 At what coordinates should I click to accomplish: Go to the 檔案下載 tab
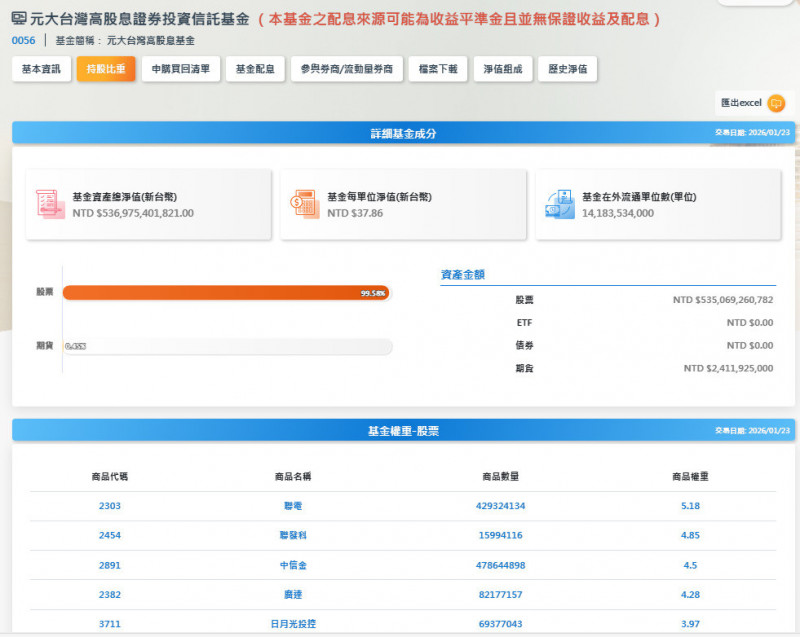[438, 69]
